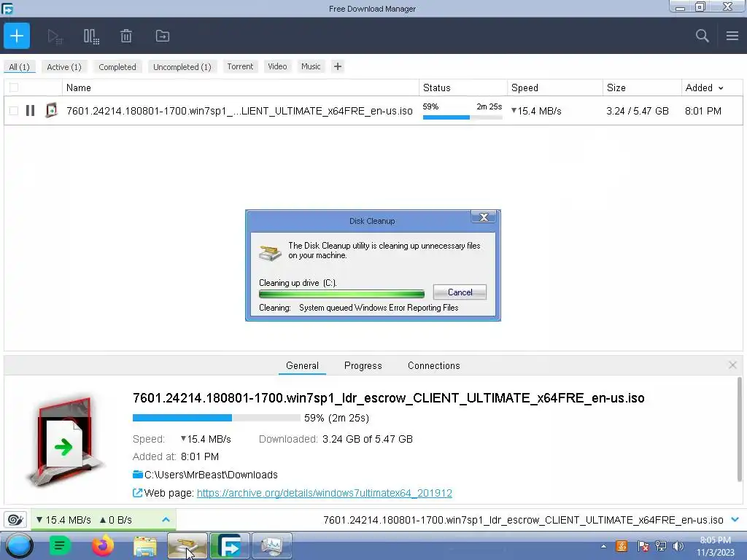747x560 pixels.
Task: Click the external link icon beside Web page
Action: click(137, 493)
